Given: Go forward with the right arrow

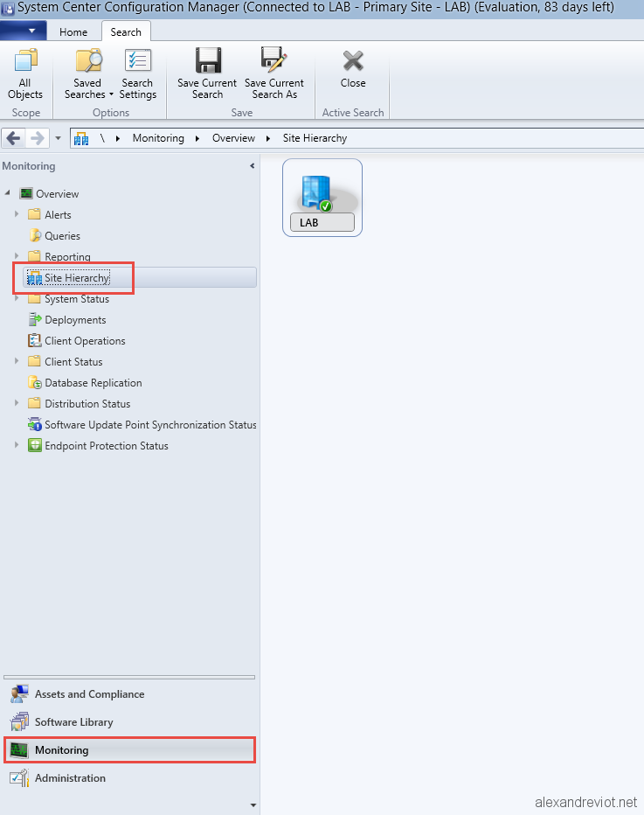Looking at the screenshot, I should click(x=38, y=138).
